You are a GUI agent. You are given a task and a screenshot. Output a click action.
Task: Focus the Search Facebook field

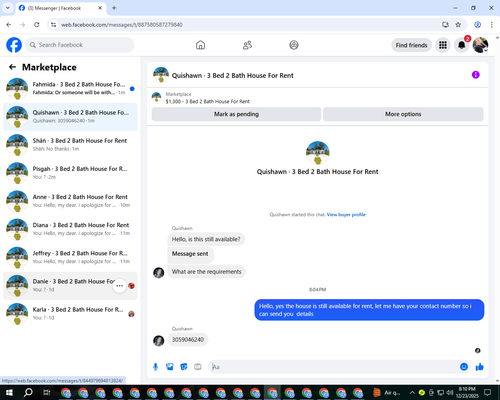pos(80,45)
